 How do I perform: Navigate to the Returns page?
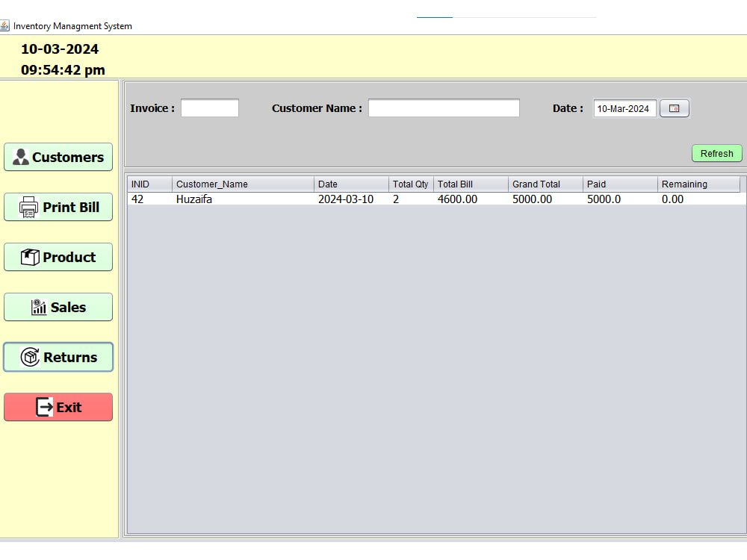[x=58, y=357]
